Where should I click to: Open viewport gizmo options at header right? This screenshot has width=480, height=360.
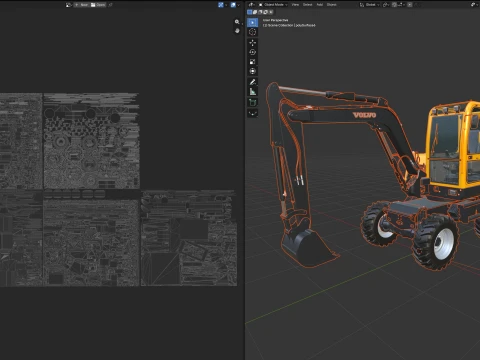[474, 5]
